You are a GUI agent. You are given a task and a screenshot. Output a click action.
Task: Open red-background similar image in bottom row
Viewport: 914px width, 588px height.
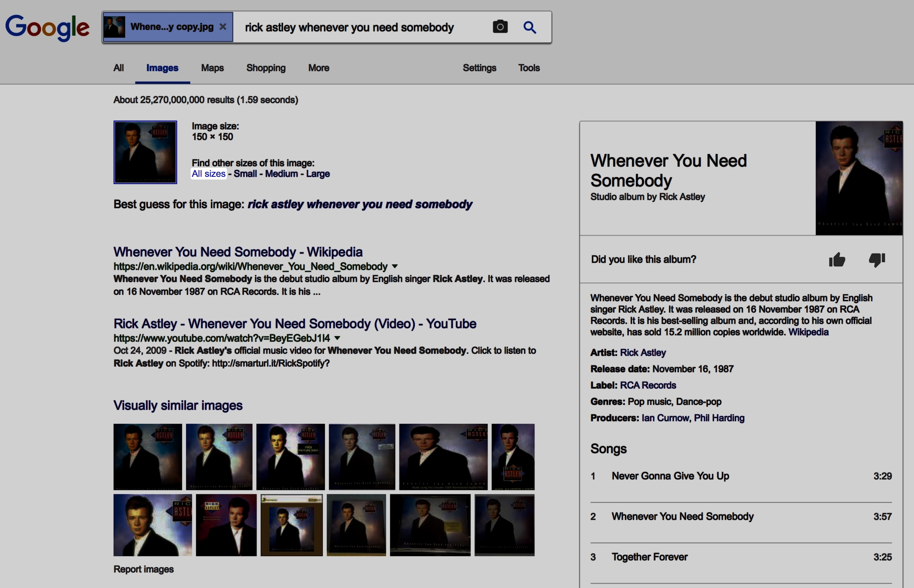[x=226, y=525]
